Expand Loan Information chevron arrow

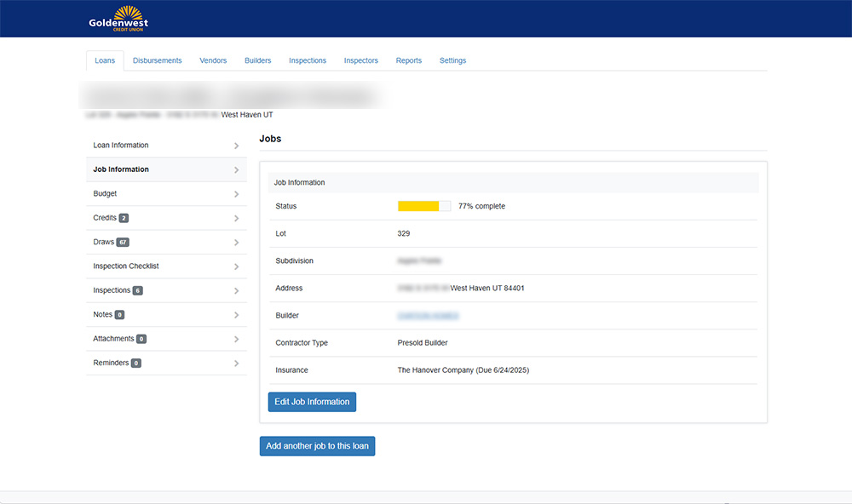tap(236, 146)
